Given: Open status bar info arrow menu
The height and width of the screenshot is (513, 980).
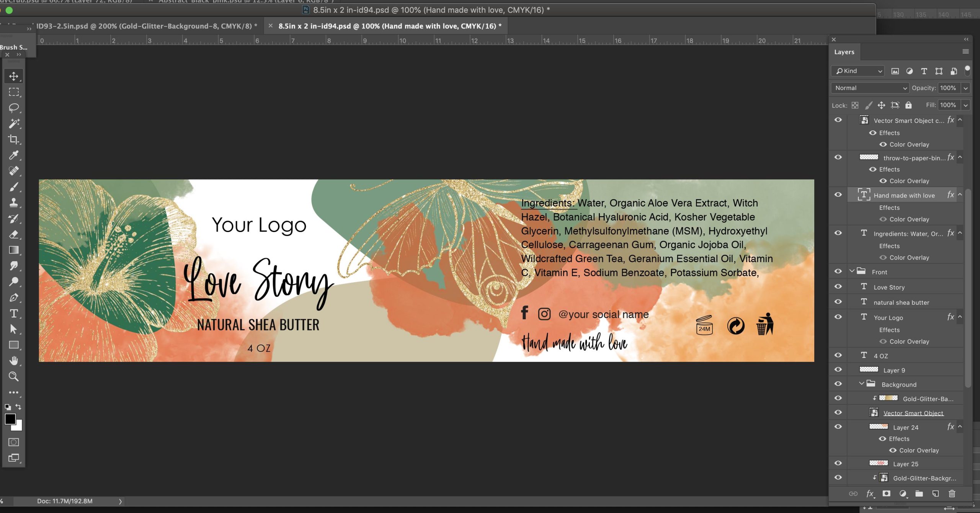Looking at the screenshot, I should pyautogui.click(x=120, y=502).
